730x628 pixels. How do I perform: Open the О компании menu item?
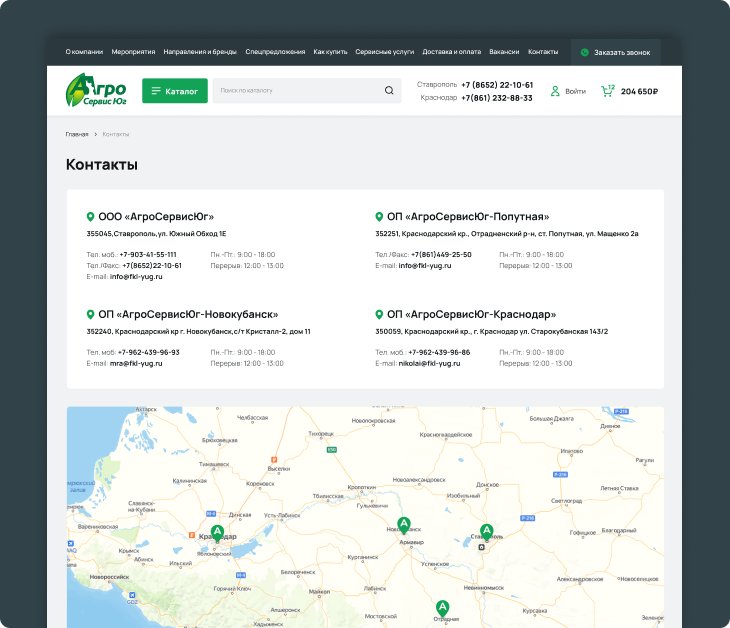pos(84,52)
